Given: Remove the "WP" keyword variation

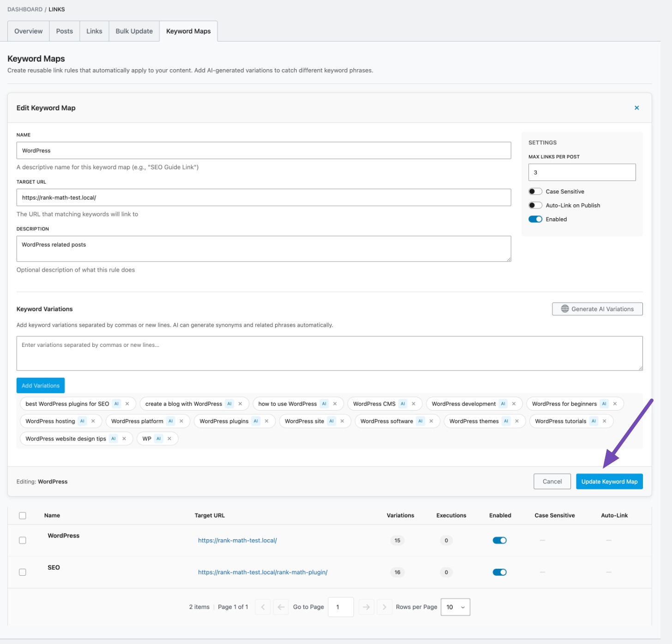Looking at the screenshot, I should click(x=169, y=438).
